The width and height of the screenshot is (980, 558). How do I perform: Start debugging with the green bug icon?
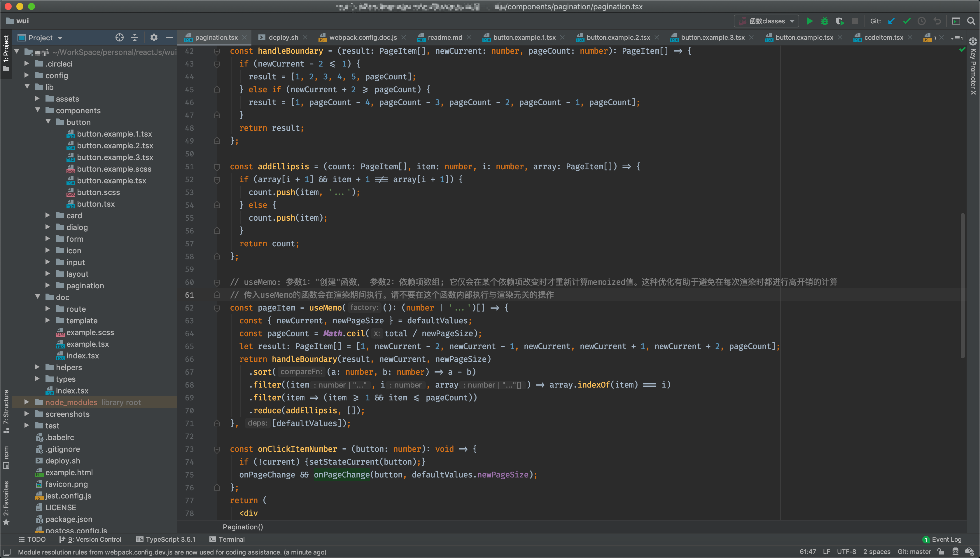tap(825, 21)
